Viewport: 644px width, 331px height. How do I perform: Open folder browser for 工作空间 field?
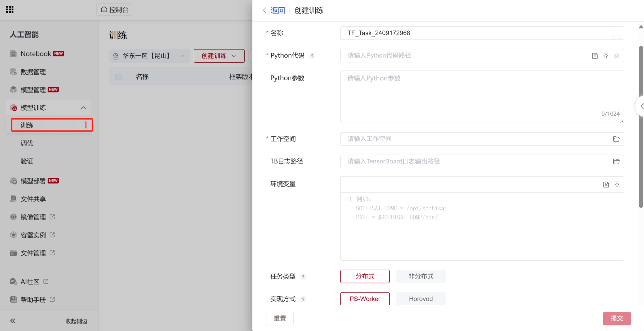[x=616, y=139]
